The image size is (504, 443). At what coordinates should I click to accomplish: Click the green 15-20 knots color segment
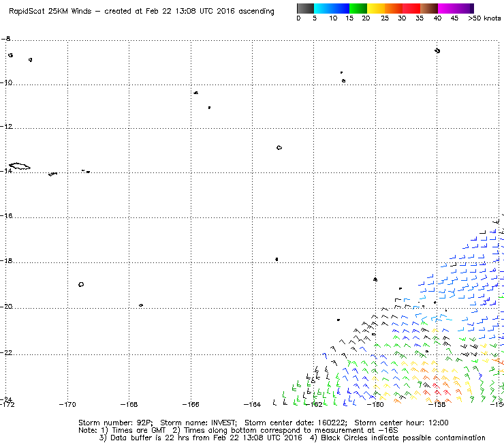tap(358, 8)
